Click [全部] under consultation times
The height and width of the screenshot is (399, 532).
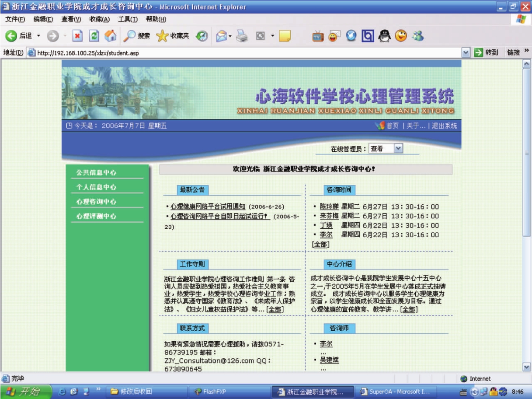[320, 245]
